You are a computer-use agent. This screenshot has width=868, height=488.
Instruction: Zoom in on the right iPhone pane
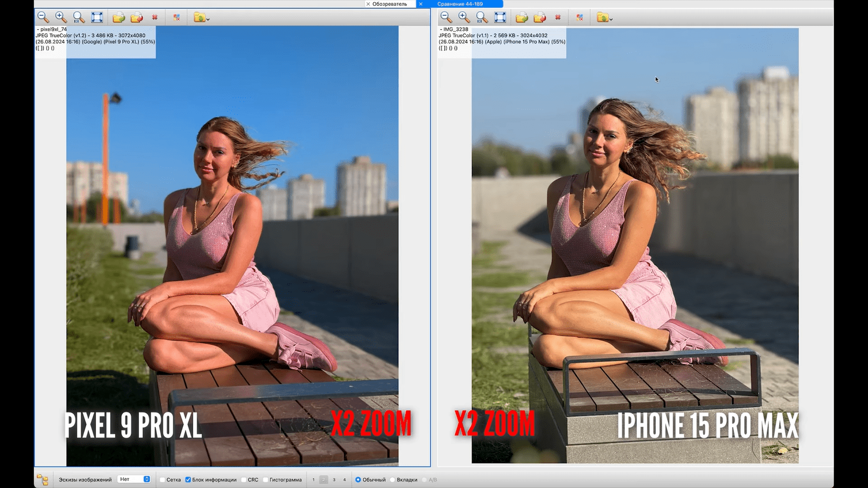[x=464, y=17]
